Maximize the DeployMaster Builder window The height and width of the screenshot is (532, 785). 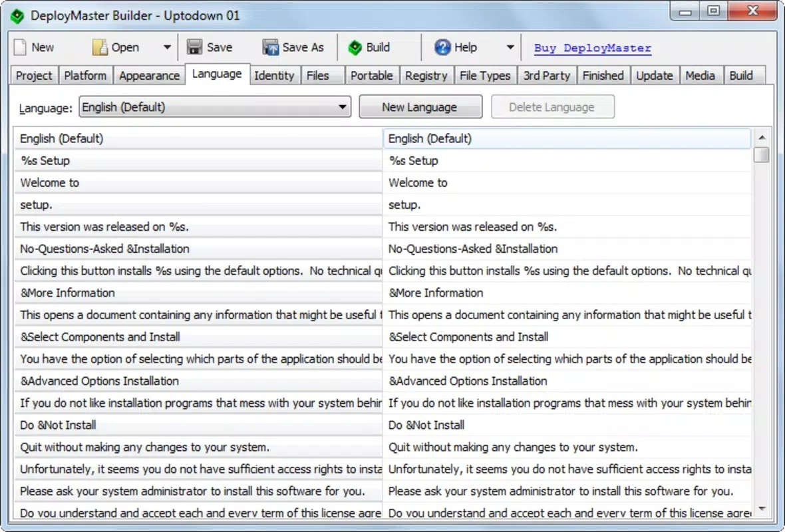click(x=713, y=11)
